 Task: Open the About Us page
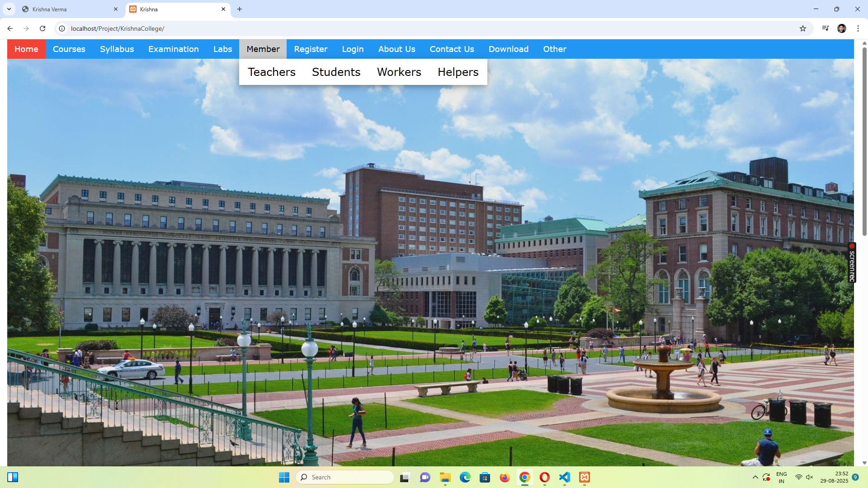396,49
